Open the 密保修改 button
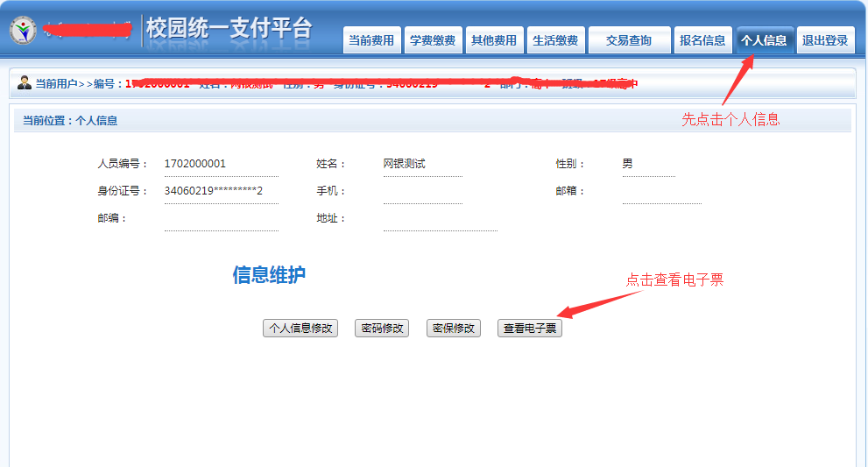This screenshot has width=868, height=467. coord(453,329)
